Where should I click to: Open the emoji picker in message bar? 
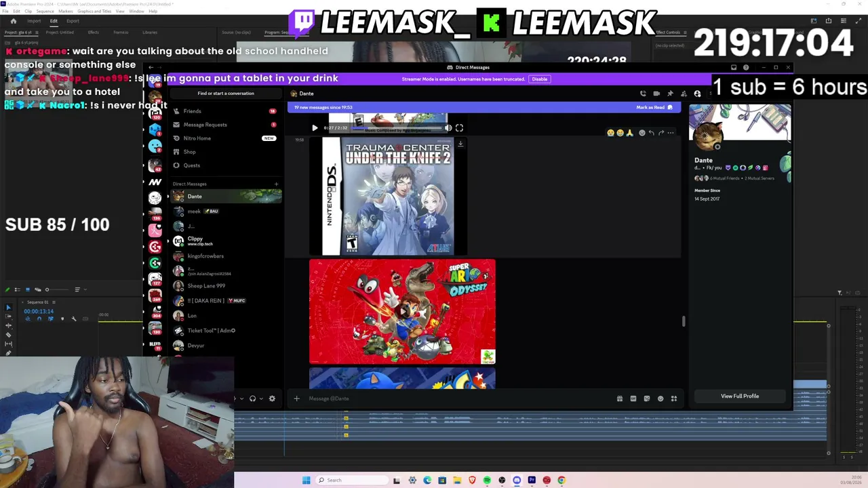660,399
